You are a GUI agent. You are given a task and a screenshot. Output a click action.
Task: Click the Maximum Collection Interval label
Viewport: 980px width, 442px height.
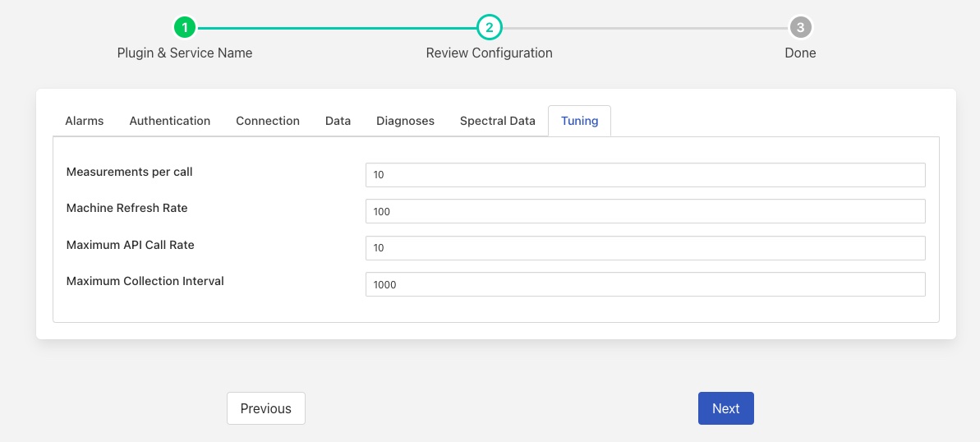point(145,281)
